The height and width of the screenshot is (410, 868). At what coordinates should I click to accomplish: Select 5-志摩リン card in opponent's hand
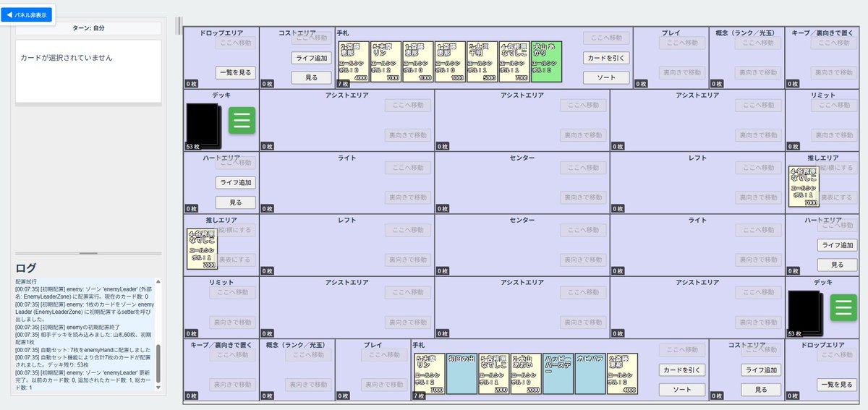click(386, 61)
